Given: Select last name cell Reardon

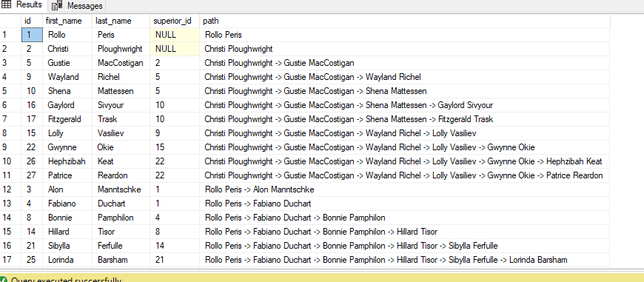Looking at the screenshot, I should point(121,175).
